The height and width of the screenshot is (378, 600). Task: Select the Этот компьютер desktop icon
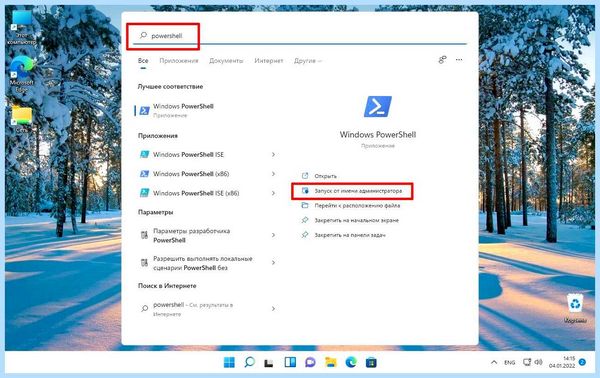pos(22,28)
